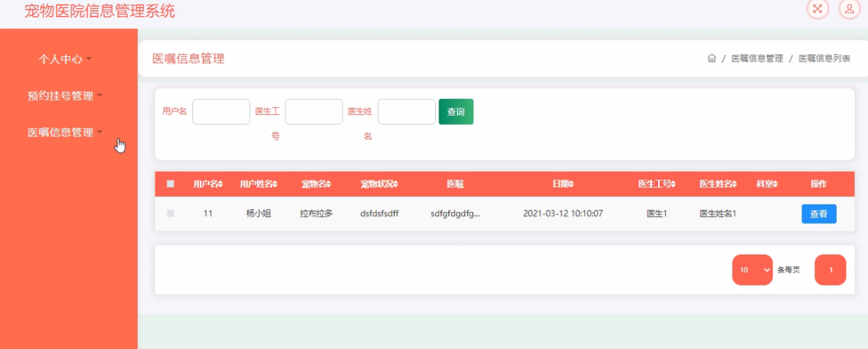Click the 宠物医院信息管理系统 title
The width and height of the screenshot is (868, 349).
point(100,11)
